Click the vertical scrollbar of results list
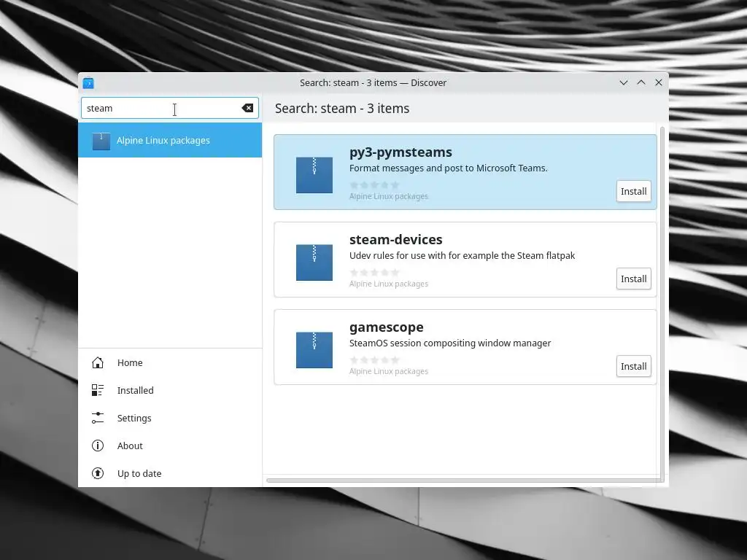Viewport: 747px width, 560px height. (x=662, y=305)
